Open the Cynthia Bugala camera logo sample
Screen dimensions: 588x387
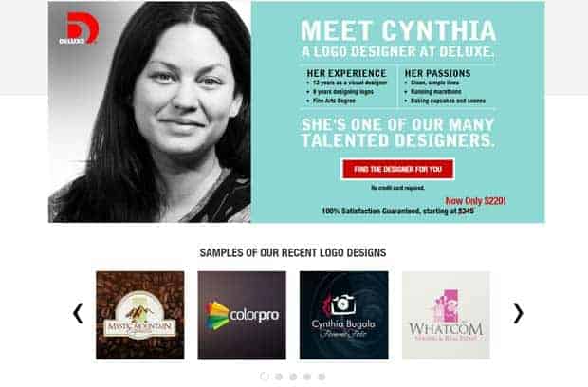coord(344,315)
